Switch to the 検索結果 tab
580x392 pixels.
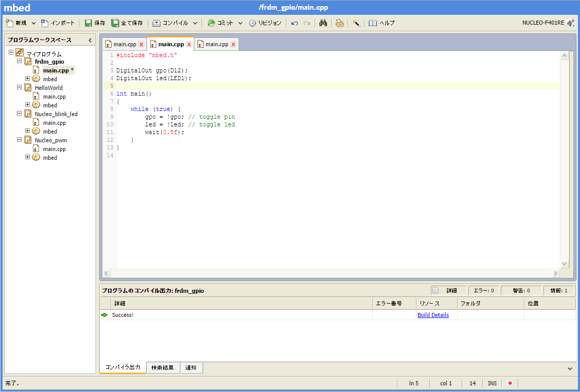[x=163, y=368]
